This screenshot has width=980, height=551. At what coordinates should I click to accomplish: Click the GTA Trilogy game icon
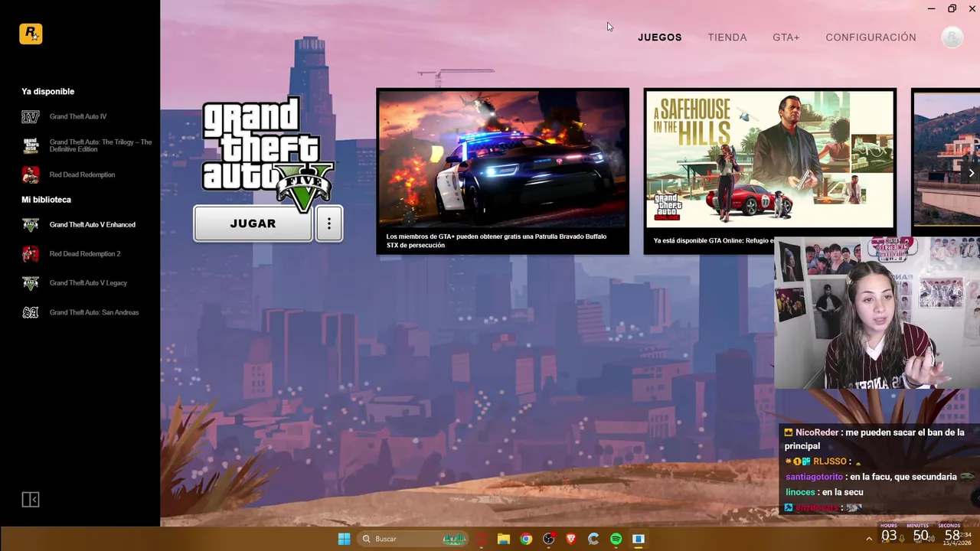31,145
